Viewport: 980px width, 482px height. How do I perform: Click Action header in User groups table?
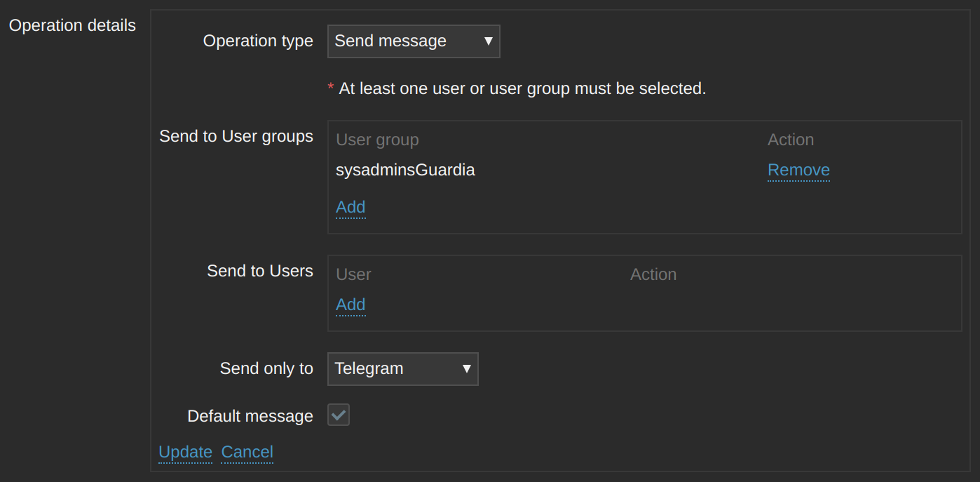point(791,140)
